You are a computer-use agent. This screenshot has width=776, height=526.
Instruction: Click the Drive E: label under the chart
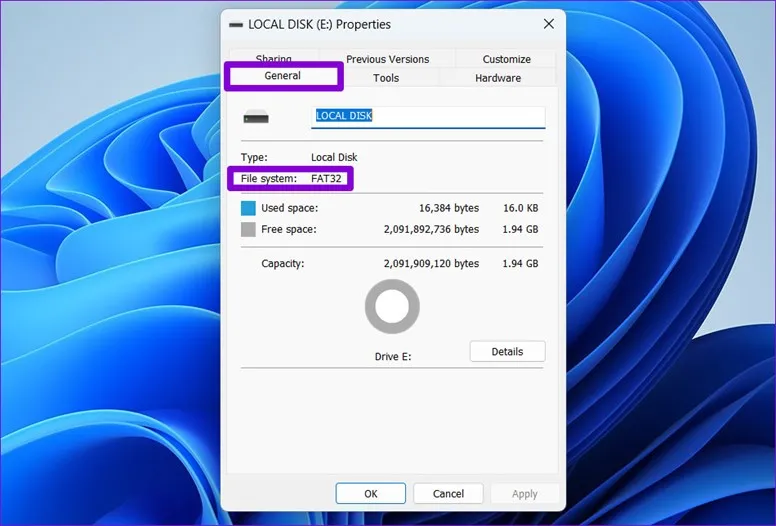(x=391, y=356)
